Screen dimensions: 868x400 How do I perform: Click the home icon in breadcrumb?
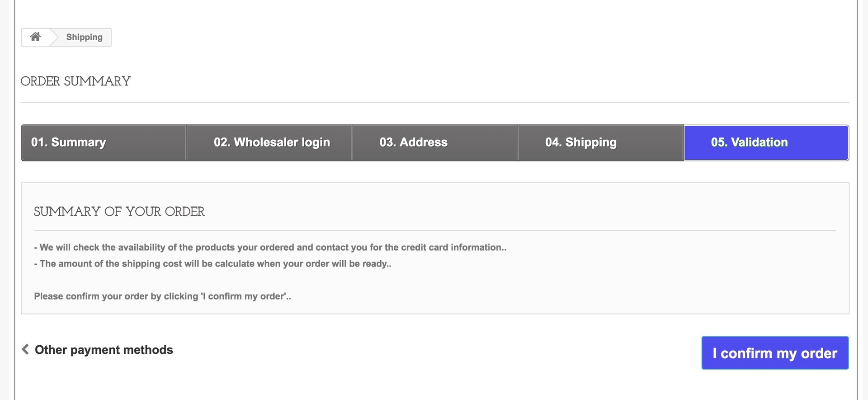point(35,37)
